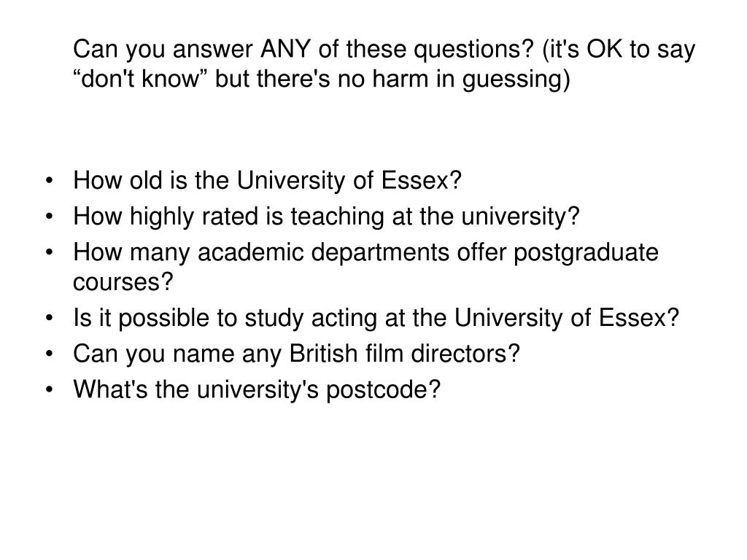Click the heading line starting 'Can you answer ANY'
Viewport: 747px width, 560px height.
click(x=384, y=50)
